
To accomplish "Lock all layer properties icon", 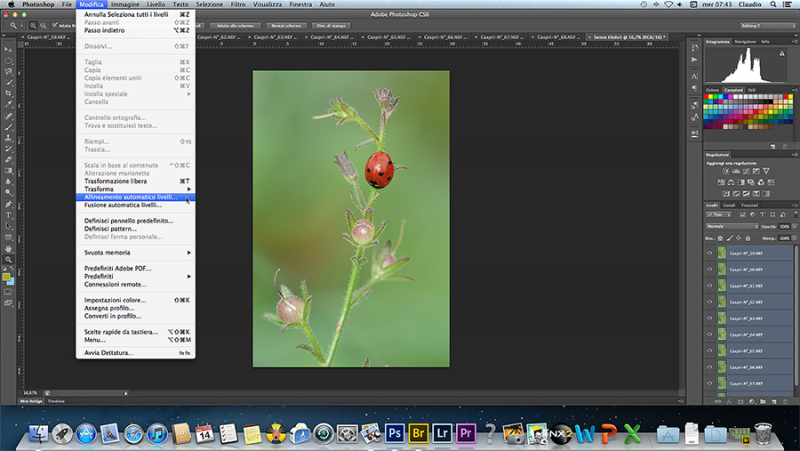I will click(748, 238).
